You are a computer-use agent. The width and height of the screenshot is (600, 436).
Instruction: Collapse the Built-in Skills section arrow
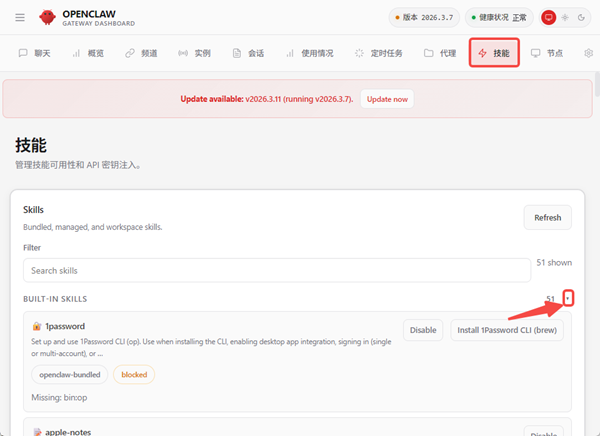pyautogui.click(x=568, y=298)
